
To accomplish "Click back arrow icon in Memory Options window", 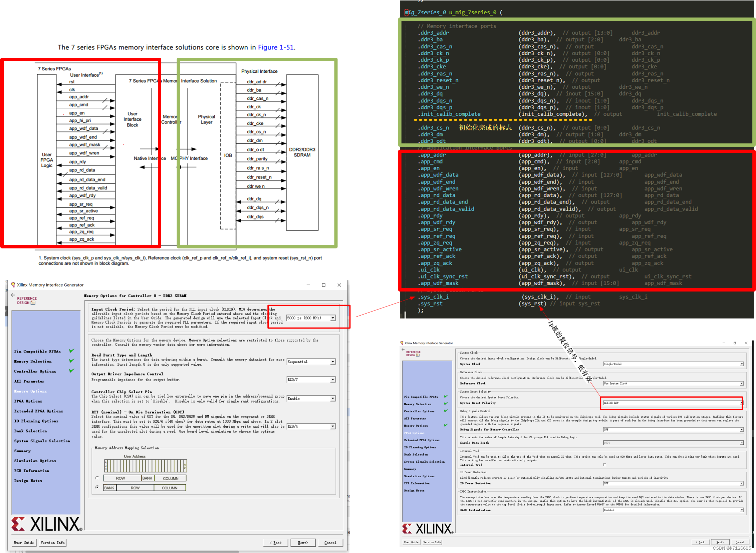I will [13, 295].
